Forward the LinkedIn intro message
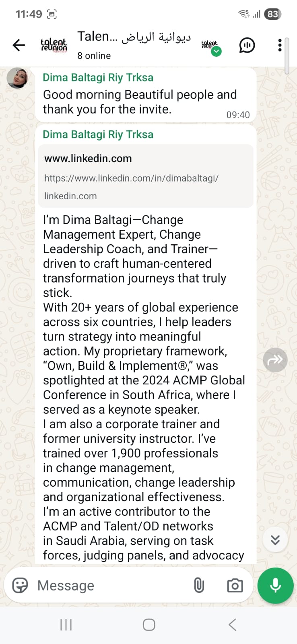297x644 pixels. [275, 360]
